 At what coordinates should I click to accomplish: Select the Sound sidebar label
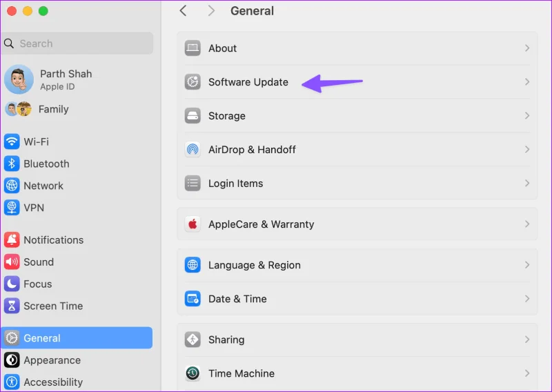coord(39,262)
